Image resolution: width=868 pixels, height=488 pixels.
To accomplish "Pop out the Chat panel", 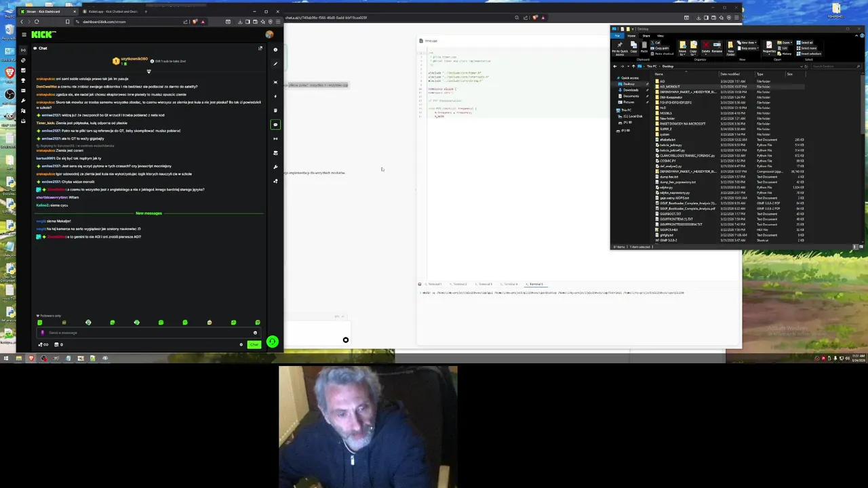I will coord(260,48).
